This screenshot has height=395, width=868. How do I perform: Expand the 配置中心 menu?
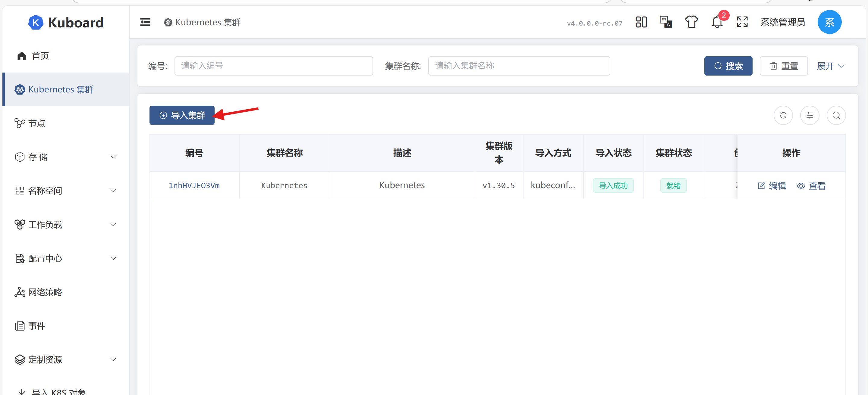66,258
